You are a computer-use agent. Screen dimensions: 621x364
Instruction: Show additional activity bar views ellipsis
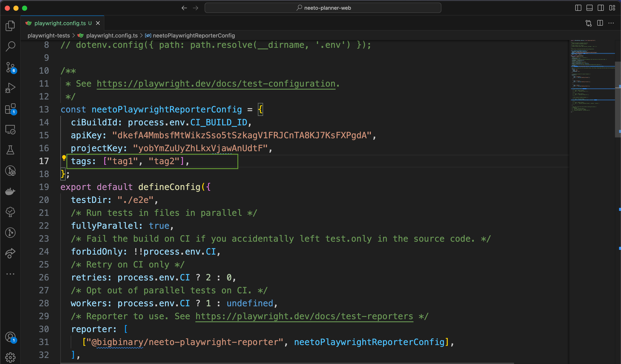(10, 274)
